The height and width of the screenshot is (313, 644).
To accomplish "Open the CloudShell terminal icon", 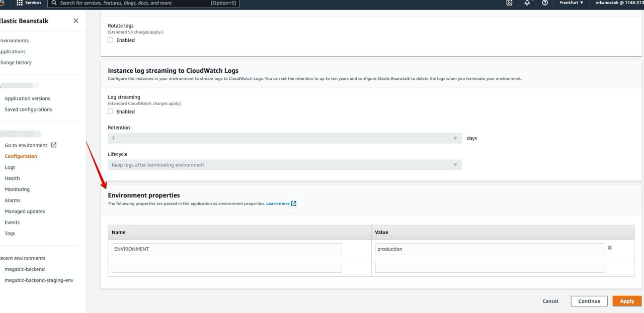I will pos(509,3).
